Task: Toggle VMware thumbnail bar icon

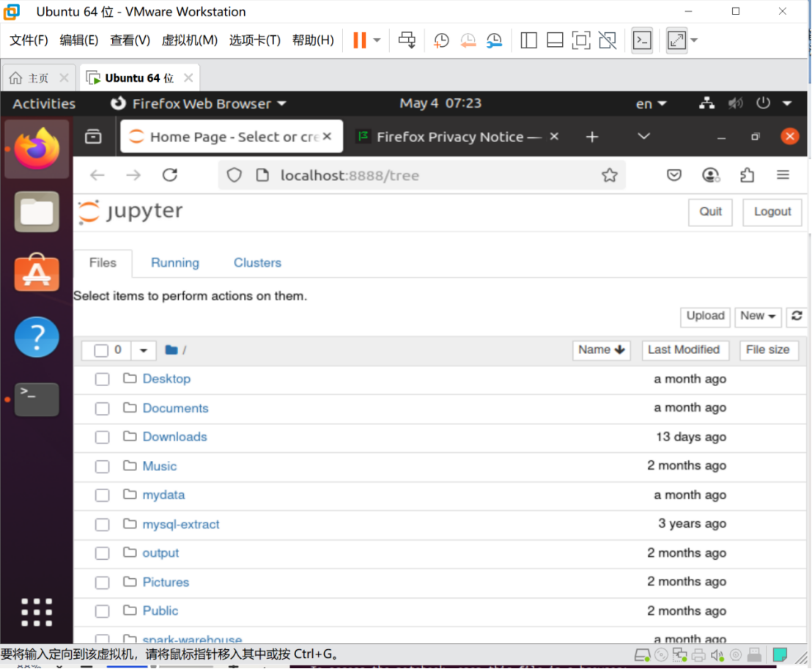Action: (555, 40)
